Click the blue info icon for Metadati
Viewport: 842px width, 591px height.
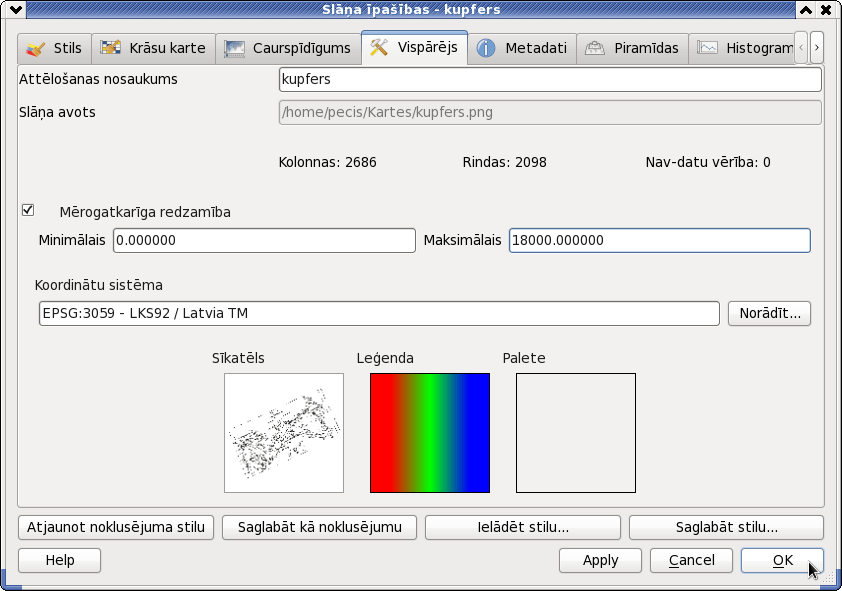point(486,48)
